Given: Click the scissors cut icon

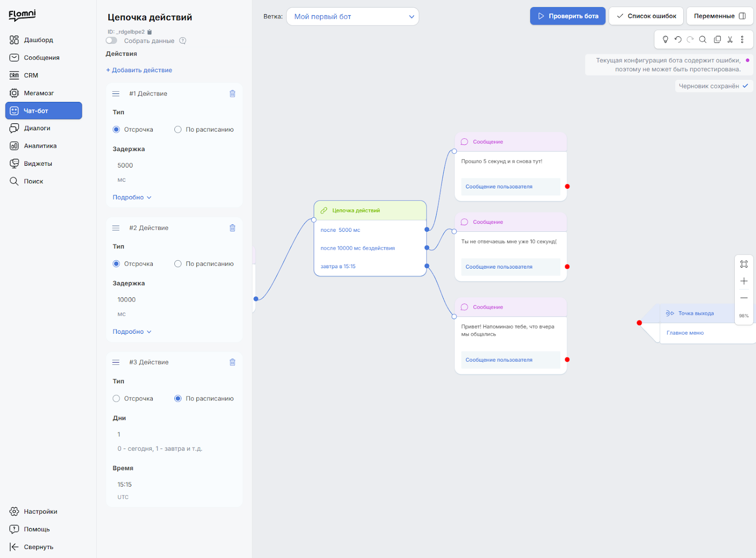Looking at the screenshot, I should point(730,40).
